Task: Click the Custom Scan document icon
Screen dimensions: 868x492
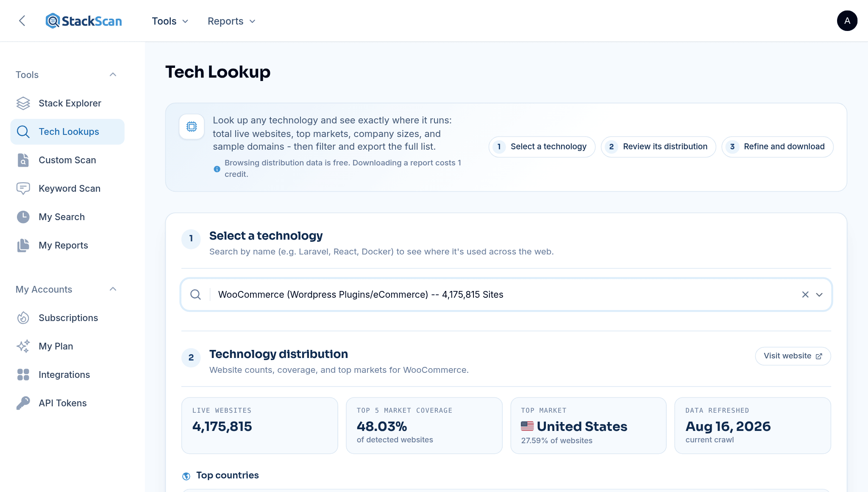Action: click(x=23, y=160)
